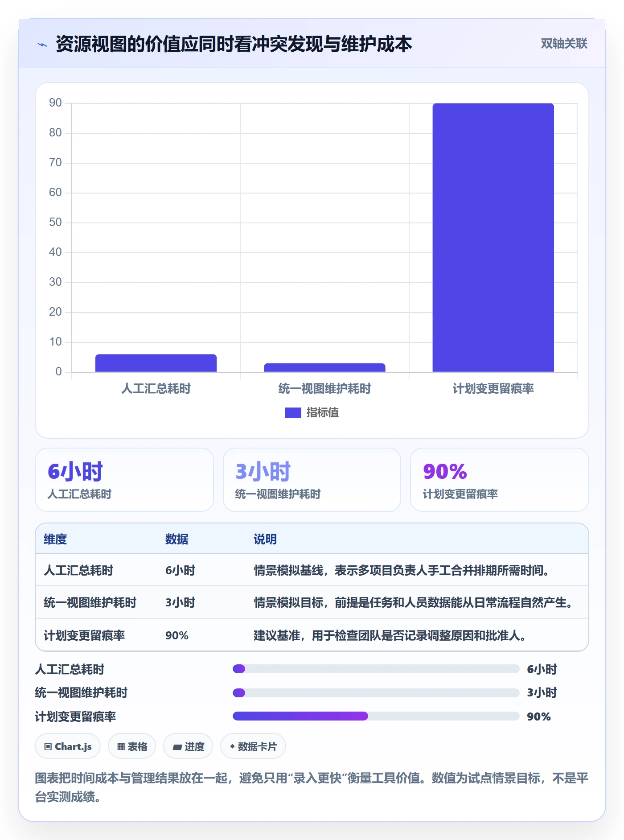Click the 说明 column header
This screenshot has height=840, width=624.
pos(265,539)
